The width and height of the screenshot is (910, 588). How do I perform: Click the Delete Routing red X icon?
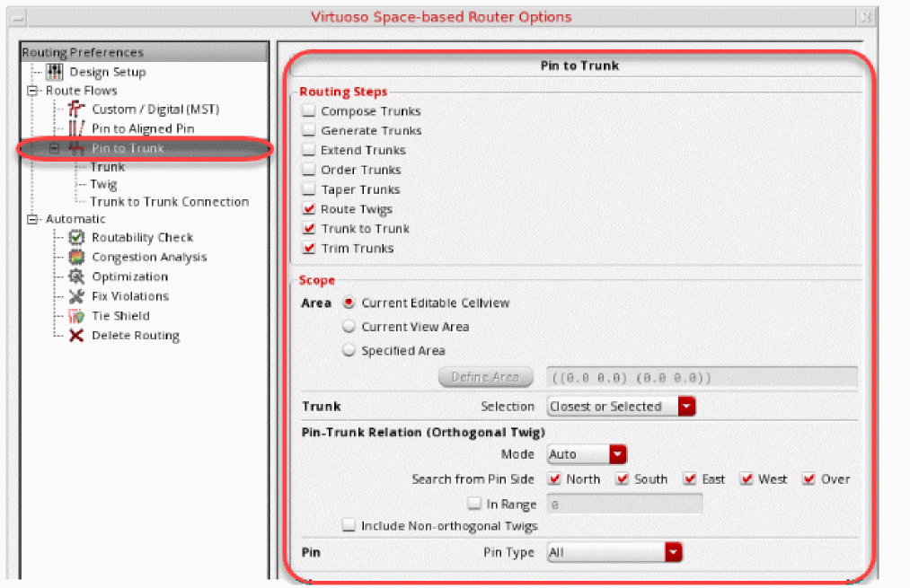tap(76, 335)
